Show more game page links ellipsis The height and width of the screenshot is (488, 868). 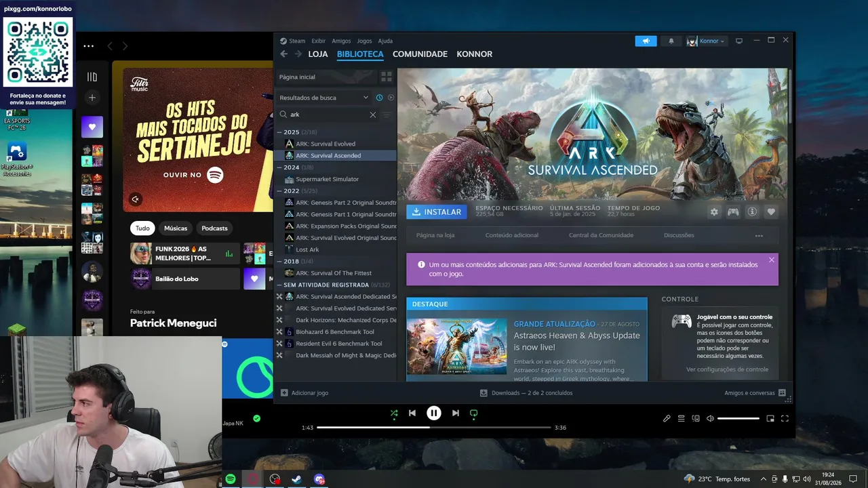tap(759, 235)
